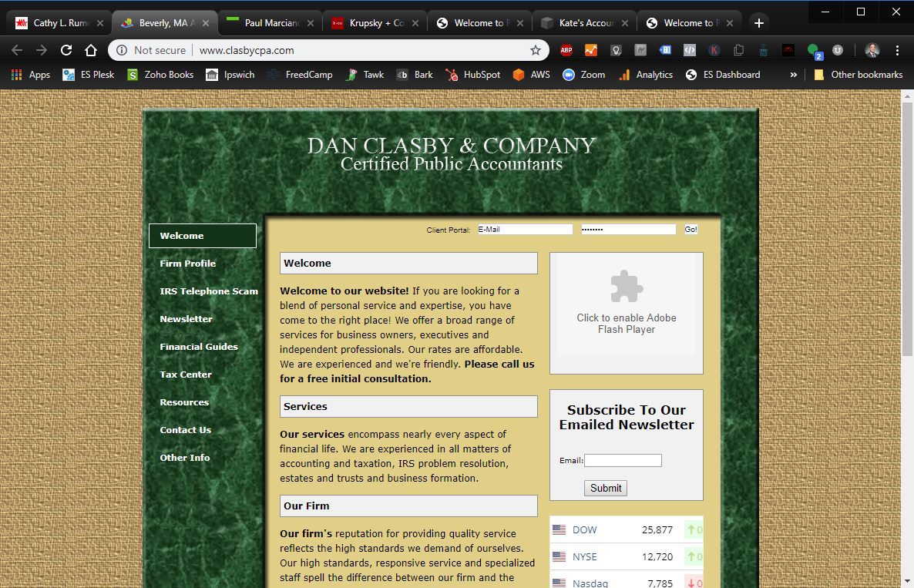Click the lightbulb extension icon
The image size is (914, 588).
coord(616,50)
